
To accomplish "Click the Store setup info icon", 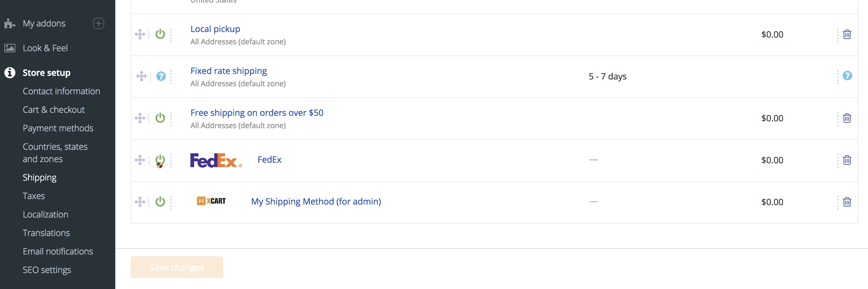I will [10, 72].
